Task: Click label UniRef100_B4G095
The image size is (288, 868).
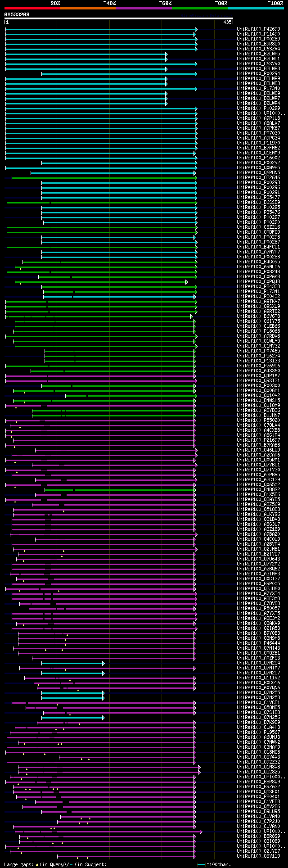Action: tap(258, 262)
